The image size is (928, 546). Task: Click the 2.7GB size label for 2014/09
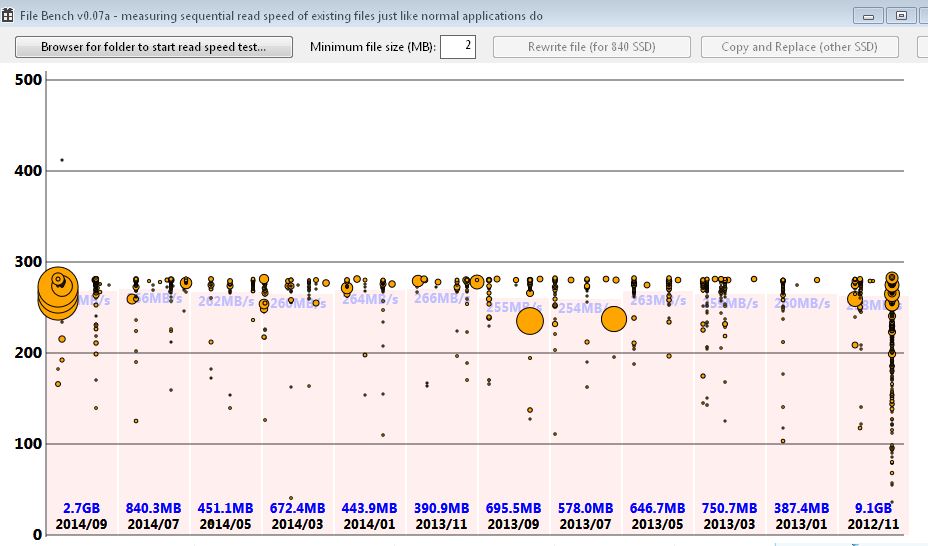coord(82,508)
